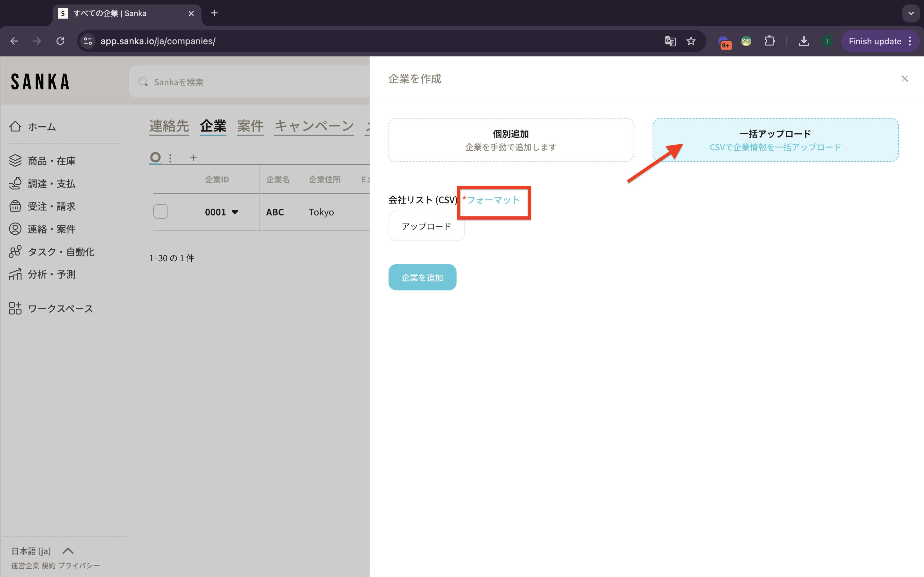Select the 個別追加 manual add option
The image size is (924, 577).
(511, 140)
